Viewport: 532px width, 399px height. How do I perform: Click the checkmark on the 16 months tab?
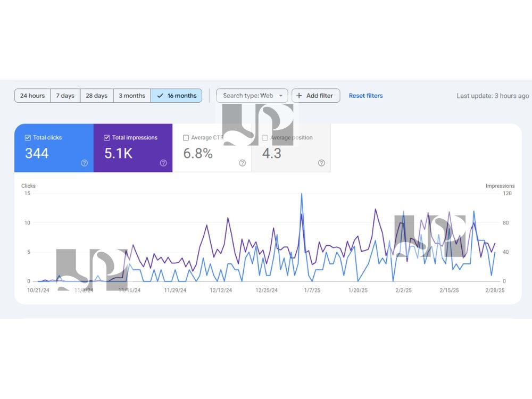(161, 96)
